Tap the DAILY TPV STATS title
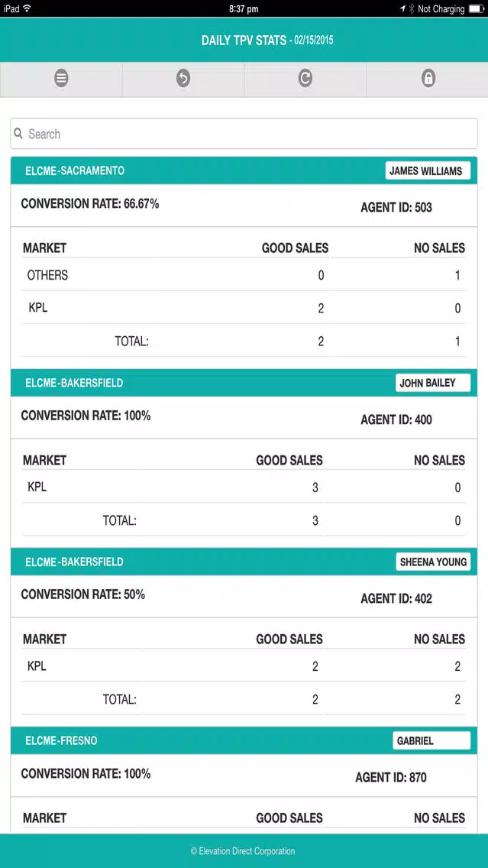 pyautogui.click(x=244, y=40)
